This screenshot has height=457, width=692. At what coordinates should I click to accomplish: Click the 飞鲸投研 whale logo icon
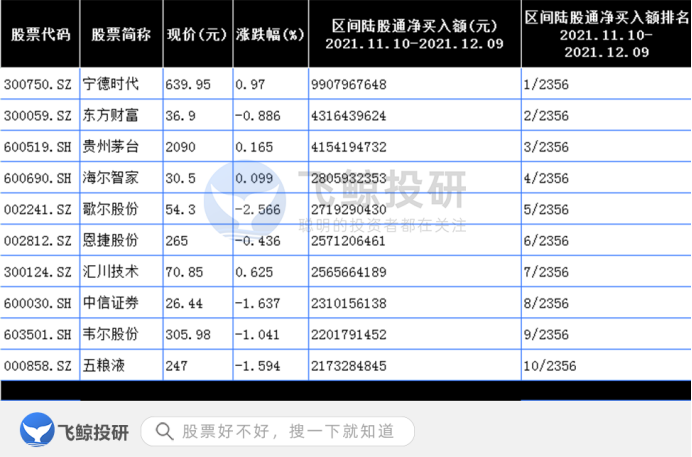coord(37,429)
